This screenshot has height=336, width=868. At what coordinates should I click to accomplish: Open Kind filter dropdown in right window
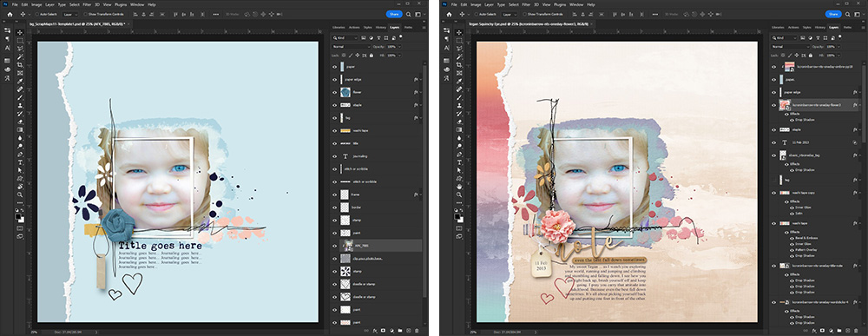785,38
